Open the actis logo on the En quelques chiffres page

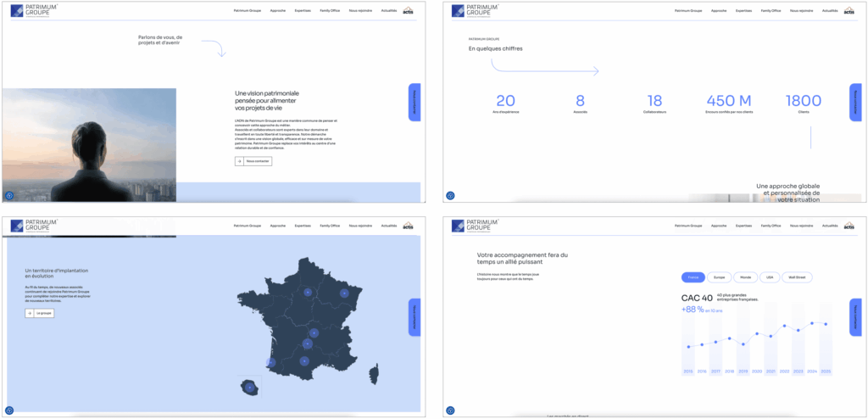[x=849, y=10]
